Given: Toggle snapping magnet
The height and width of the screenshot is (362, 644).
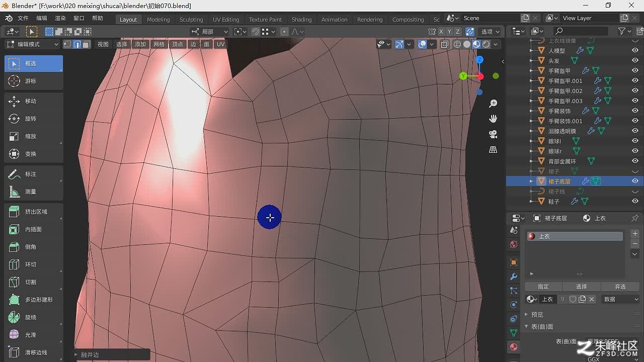Looking at the screenshot, I should pyautogui.click(x=256, y=32).
